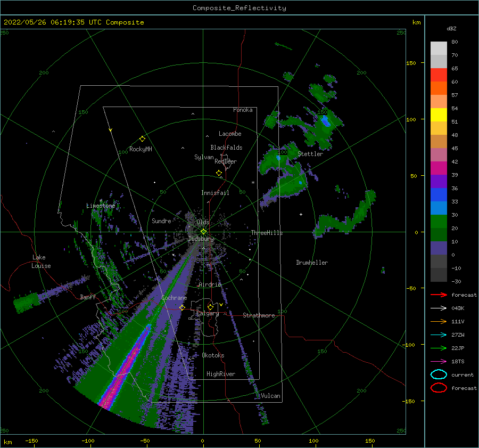Click the magenta 18TS arrow in legend
The image size is (479, 448).
point(439,362)
